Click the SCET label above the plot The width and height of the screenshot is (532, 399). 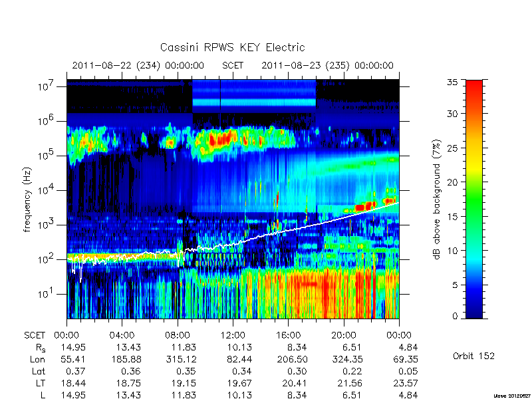[x=233, y=65]
